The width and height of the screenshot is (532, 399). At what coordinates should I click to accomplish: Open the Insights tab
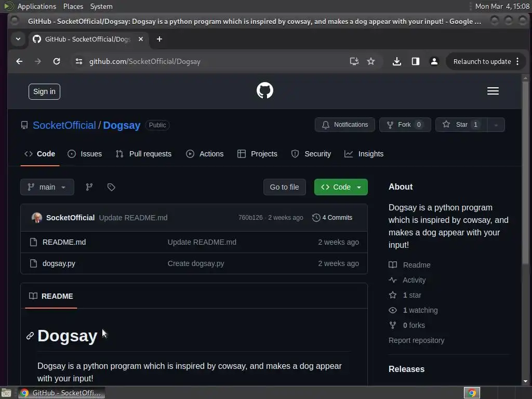pos(364,154)
